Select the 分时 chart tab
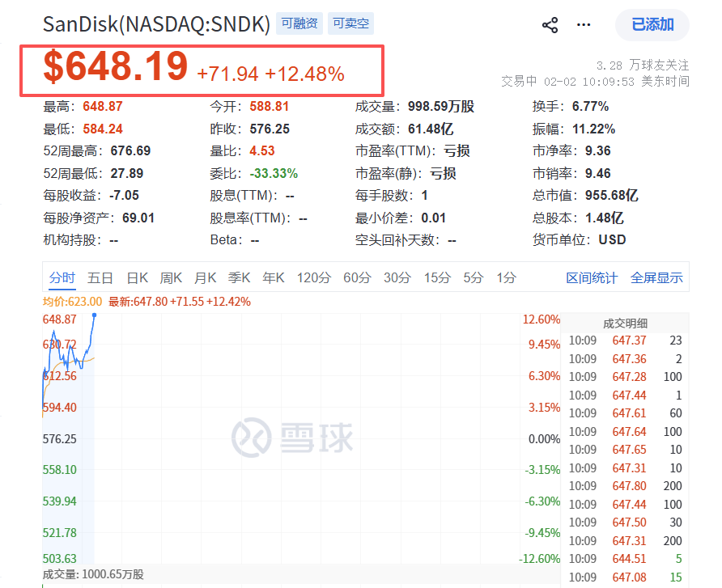The width and height of the screenshot is (722, 588). tap(62, 277)
